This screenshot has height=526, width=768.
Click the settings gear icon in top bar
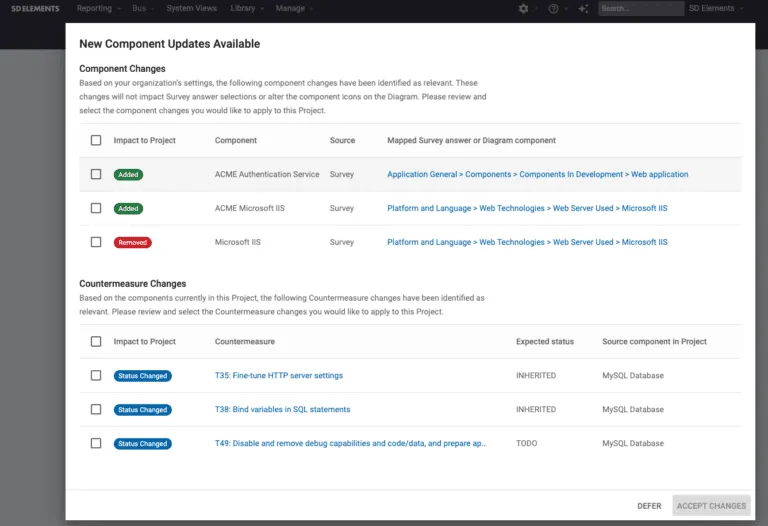pyautogui.click(x=523, y=8)
